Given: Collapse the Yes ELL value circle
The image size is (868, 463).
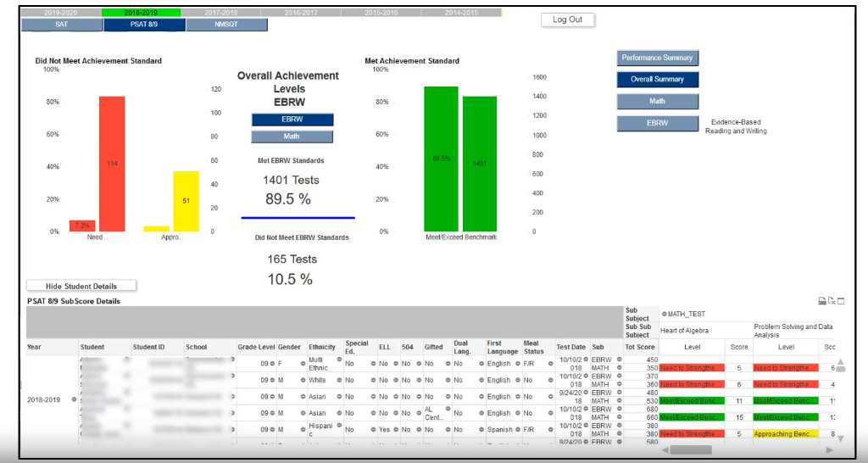Looking at the screenshot, I should pos(395,429).
